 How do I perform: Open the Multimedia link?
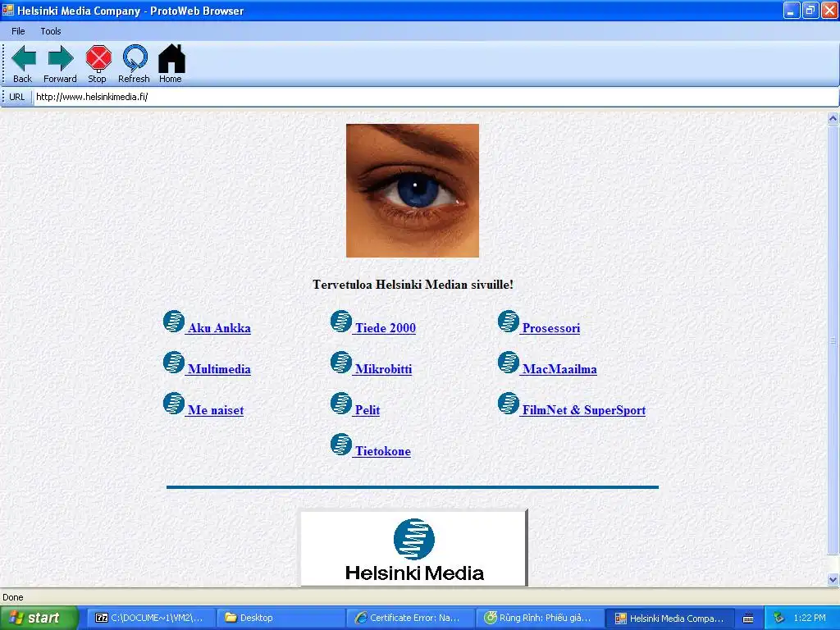point(219,369)
